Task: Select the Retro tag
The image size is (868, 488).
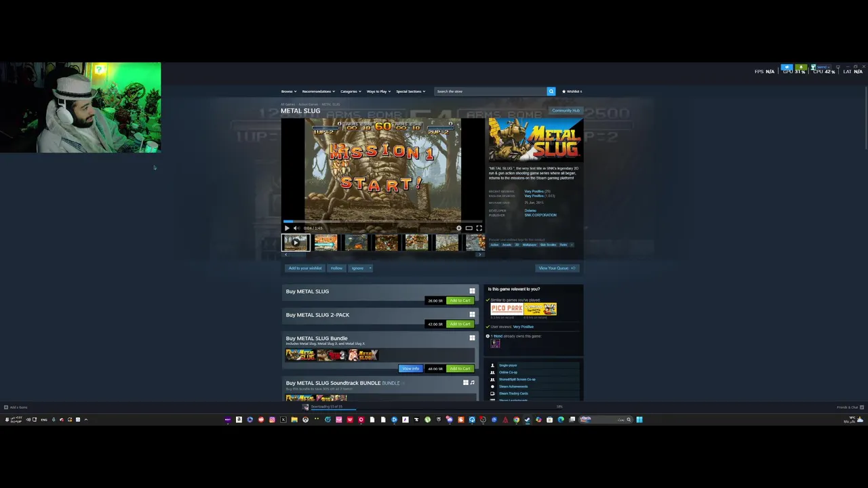Action: coord(564,245)
